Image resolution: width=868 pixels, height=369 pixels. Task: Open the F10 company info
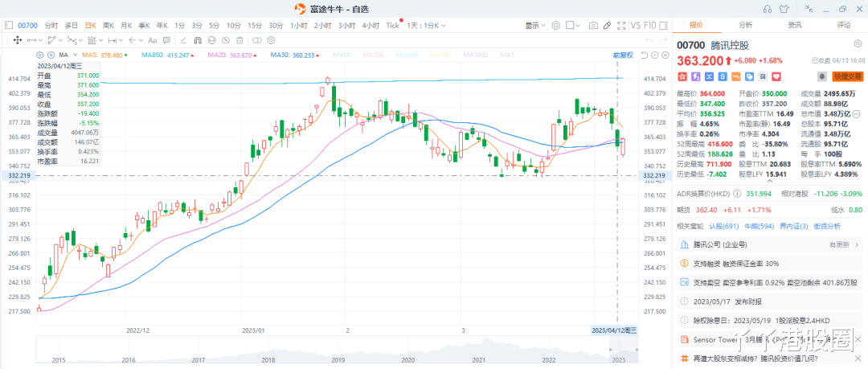pyautogui.click(x=650, y=26)
